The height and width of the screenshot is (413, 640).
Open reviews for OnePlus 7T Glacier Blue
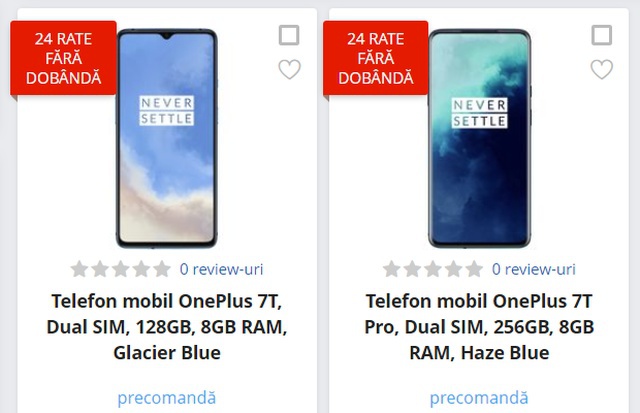pos(221,269)
